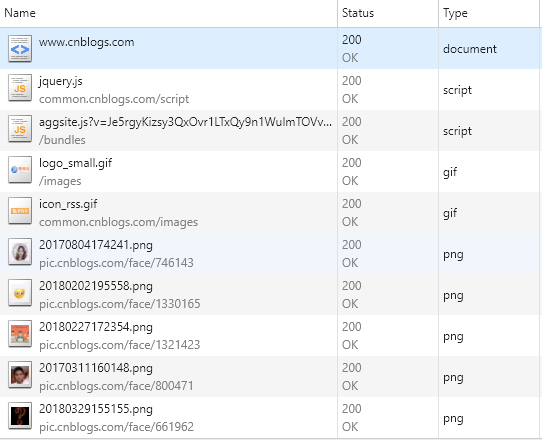Image resolution: width=542 pixels, height=440 pixels.
Task: Click the /images path under logo_small.gif
Action: tap(60, 181)
